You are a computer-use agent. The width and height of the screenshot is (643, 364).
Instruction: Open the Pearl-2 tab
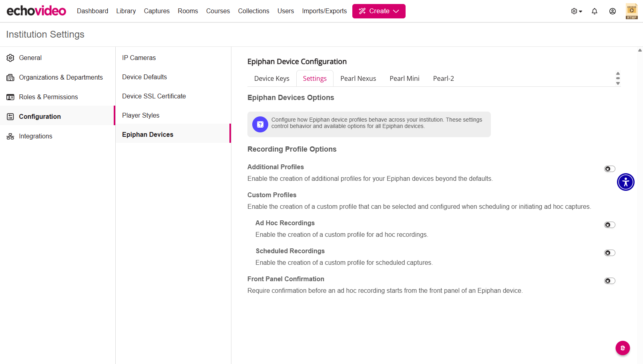click(x=444, y=78)
